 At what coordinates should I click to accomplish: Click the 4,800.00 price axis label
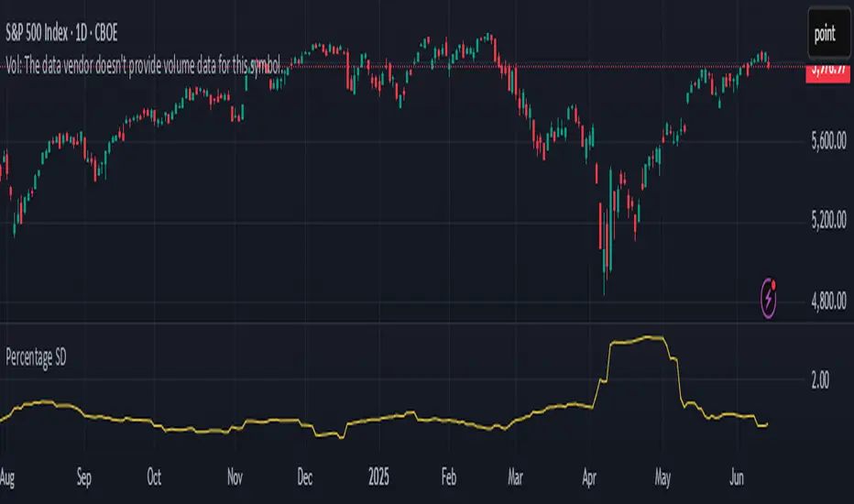[x=828, y=301]
